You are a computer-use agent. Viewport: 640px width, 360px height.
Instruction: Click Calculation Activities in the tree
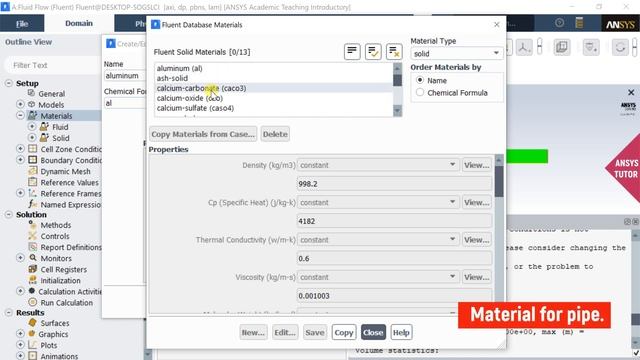70,291
